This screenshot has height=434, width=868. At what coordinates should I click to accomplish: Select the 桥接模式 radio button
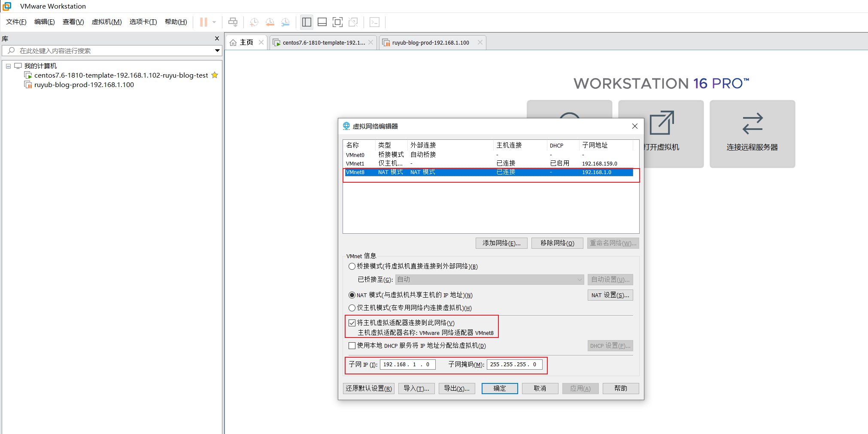click(352, 266)
